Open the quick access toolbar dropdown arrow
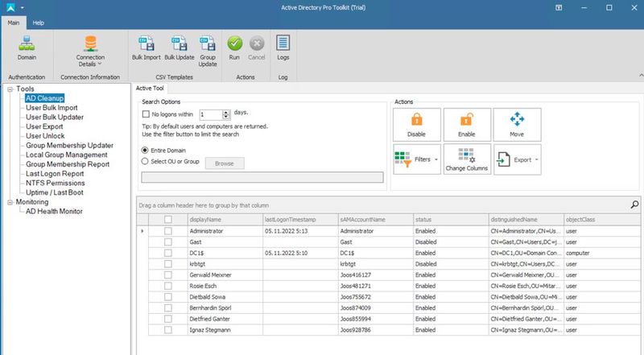This screenshot has width=644, height=355. coord(23,7)
